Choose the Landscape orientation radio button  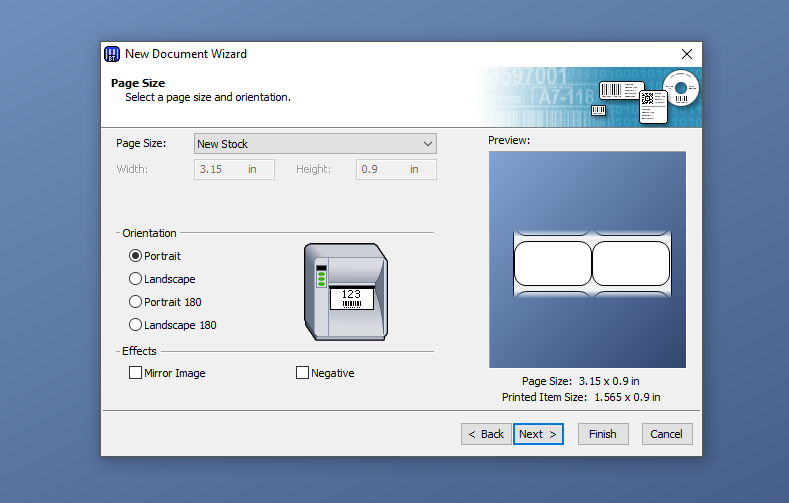pyautogui.click(x=136, y=279)
